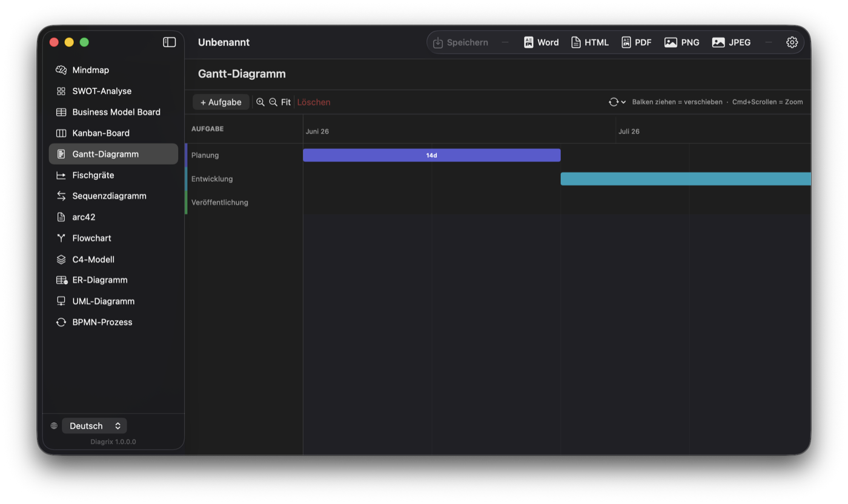Click the Diagrix 1.0.0.0 version label
Image resolution: width=848 pixels, height=504 pixels.
tap(113, 442)
